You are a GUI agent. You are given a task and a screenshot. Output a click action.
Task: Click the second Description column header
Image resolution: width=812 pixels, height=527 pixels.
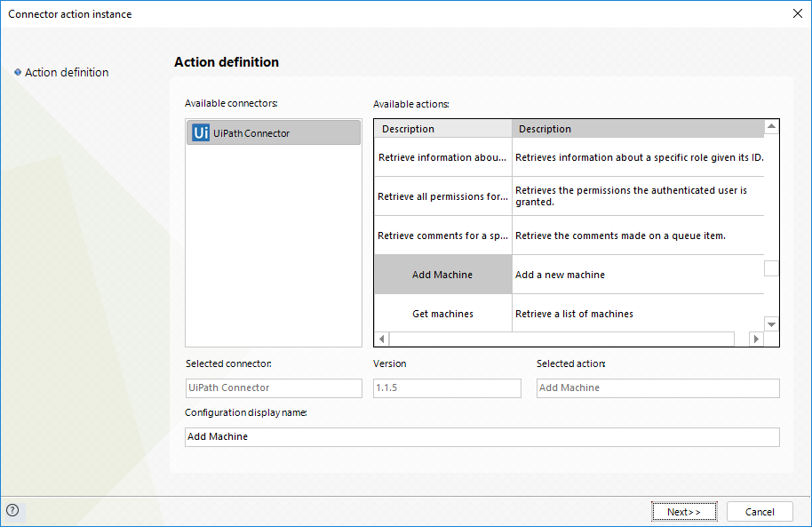(638, 129)
